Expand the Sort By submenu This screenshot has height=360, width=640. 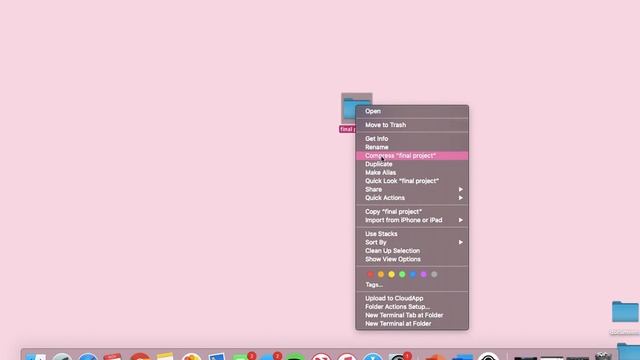(x=412, y=242)
